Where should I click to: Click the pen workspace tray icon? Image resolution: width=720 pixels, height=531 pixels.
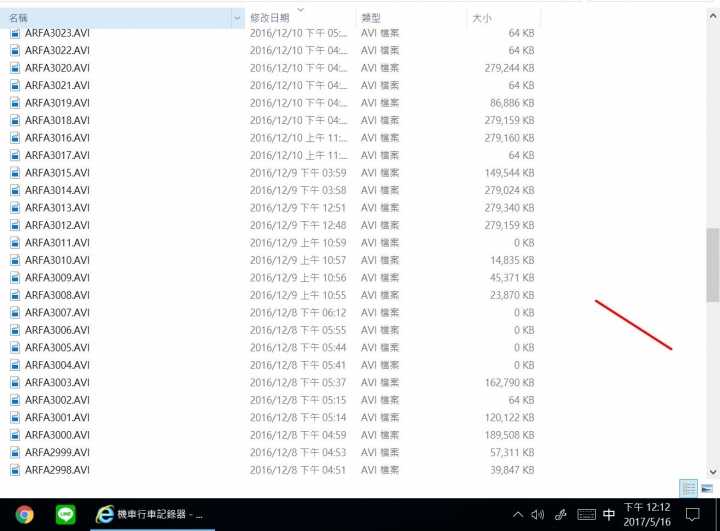[561, 514]
